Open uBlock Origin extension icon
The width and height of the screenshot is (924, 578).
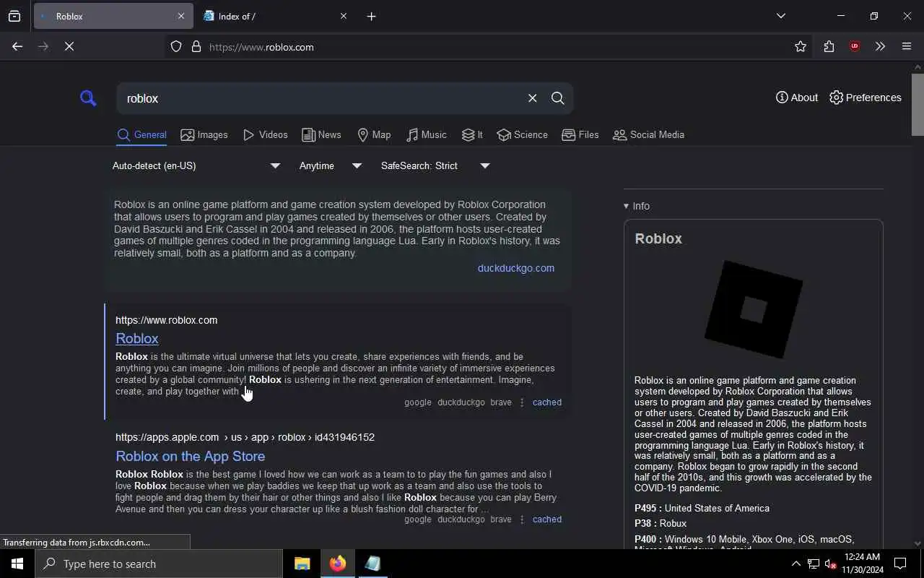[855, 47]
